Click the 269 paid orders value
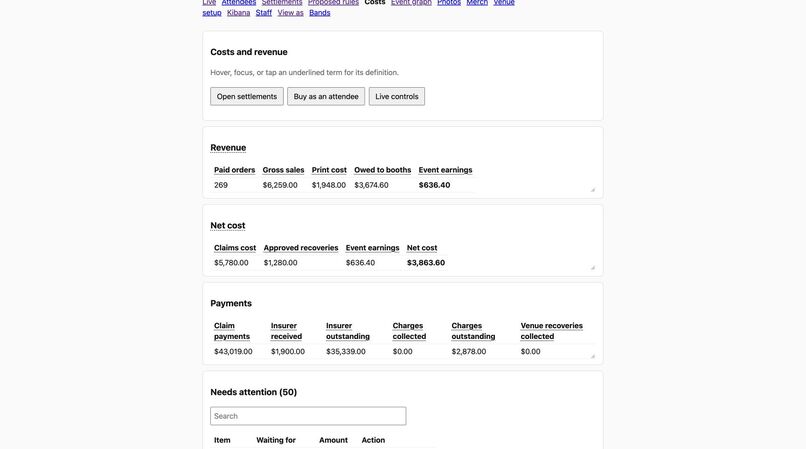The width and height of the screenshot is (806, 449). [221, 185]
